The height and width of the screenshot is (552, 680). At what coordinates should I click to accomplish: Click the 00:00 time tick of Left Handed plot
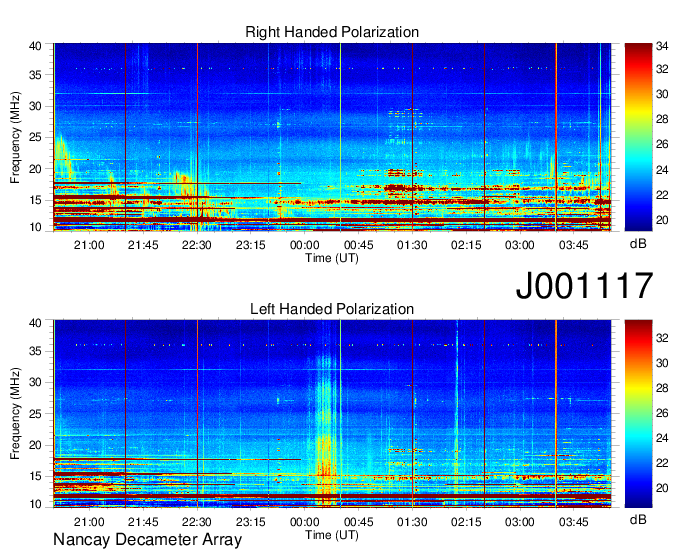coord(304,522)
